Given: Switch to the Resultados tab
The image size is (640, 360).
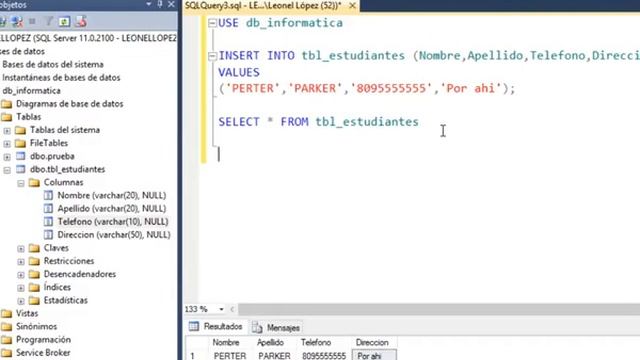Looking at the screenshot, I should [216, 327].
